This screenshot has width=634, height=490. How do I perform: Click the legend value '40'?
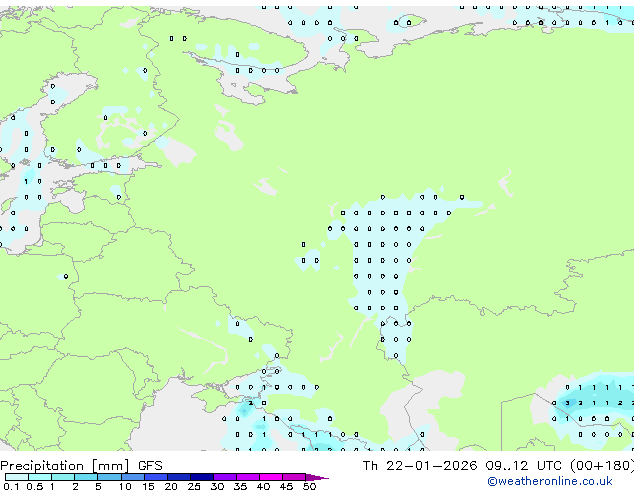[263, 486]
